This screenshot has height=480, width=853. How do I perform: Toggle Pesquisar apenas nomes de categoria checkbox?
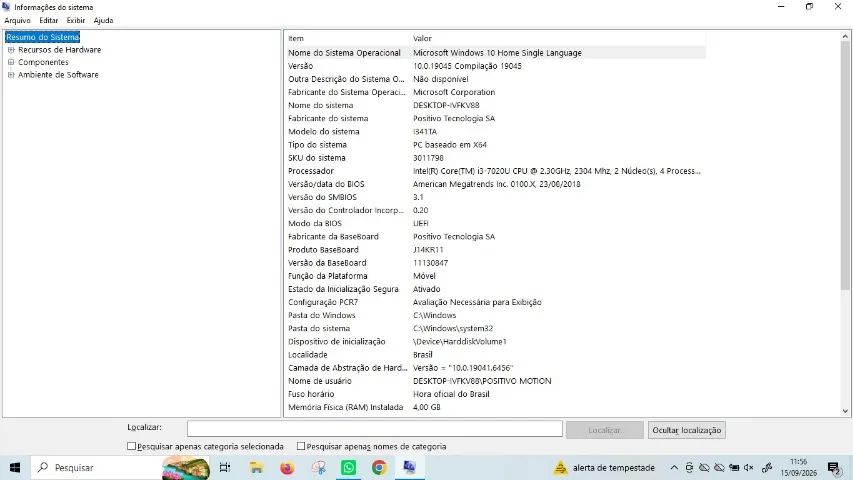click(x=301, y=446)
